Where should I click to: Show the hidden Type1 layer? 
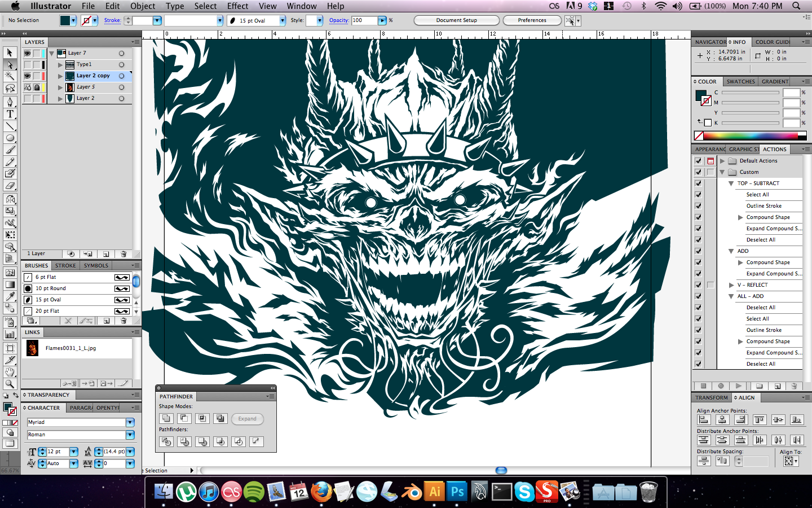[27, 64]
